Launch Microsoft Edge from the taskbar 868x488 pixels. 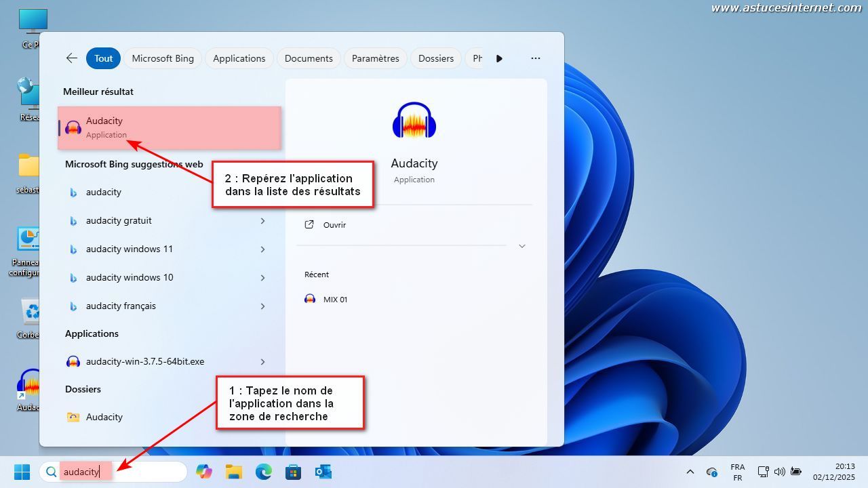tap(263, 472)
